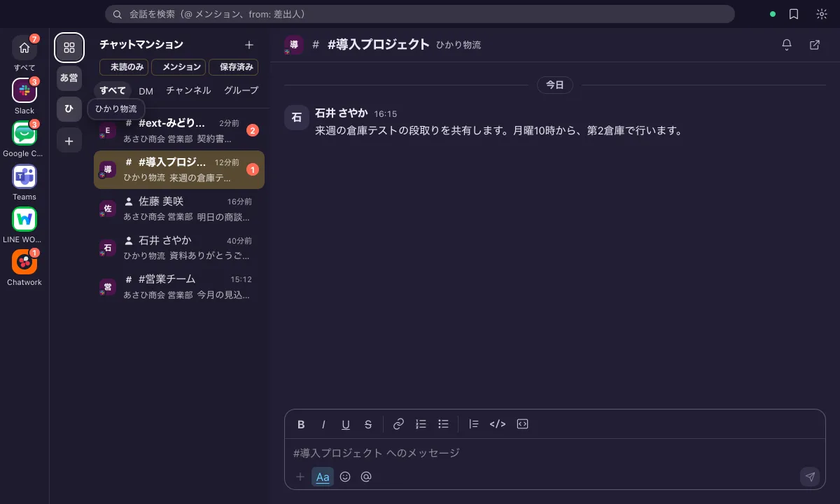Click the 石 avatar in the message
Screen dimensions: 840x504
point(297,118)
